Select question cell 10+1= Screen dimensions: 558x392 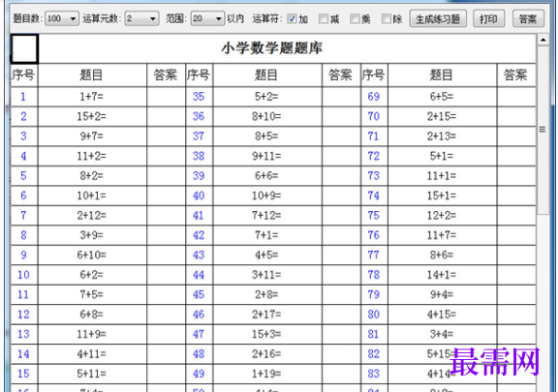(92, 196)
